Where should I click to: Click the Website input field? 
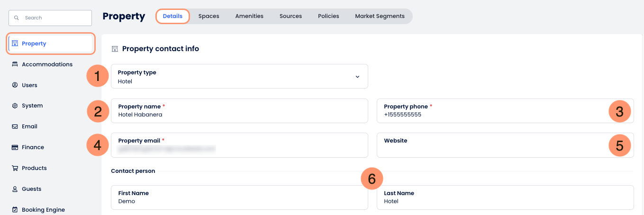(x=505, y=145)
